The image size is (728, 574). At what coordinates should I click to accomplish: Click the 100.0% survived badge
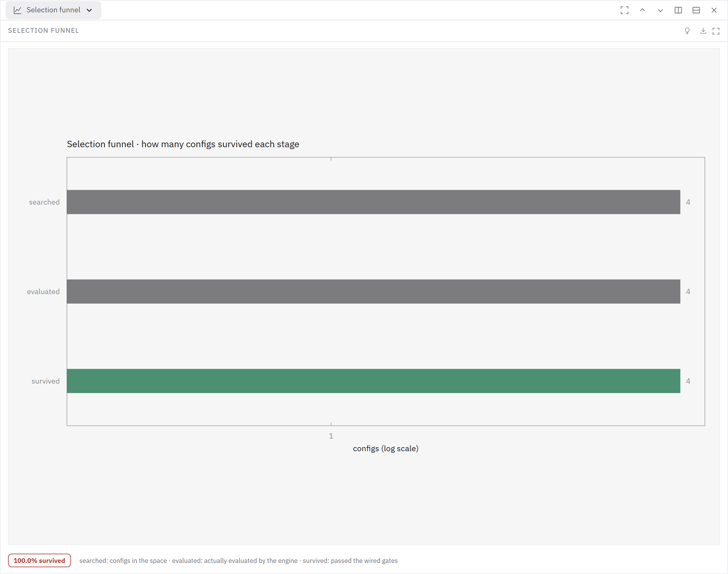tap(39, 560)
